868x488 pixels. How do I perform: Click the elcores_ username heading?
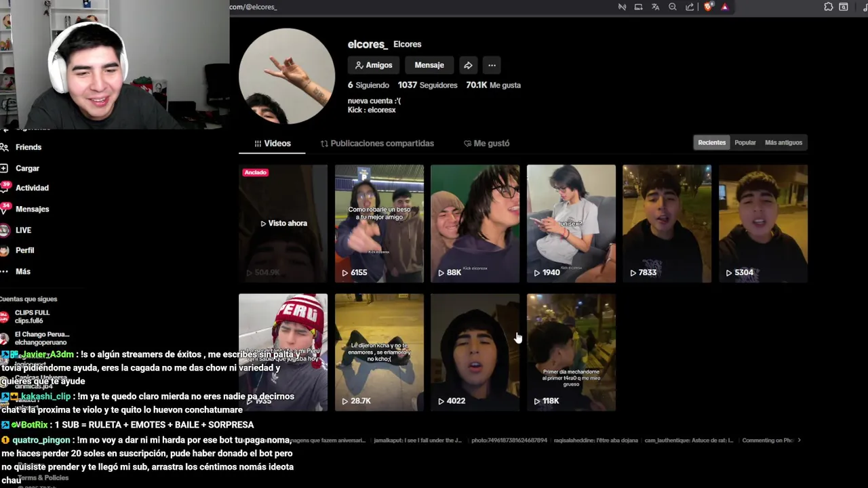tap(368, 44)
